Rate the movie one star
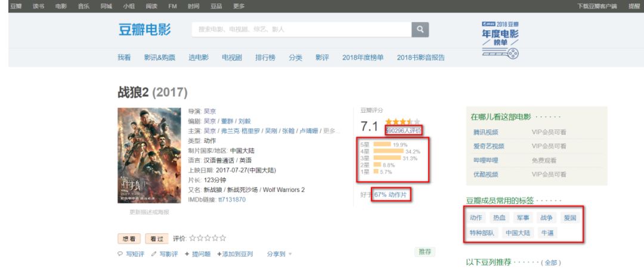Viewport: 644px width, 269px height. click(193, 238)
